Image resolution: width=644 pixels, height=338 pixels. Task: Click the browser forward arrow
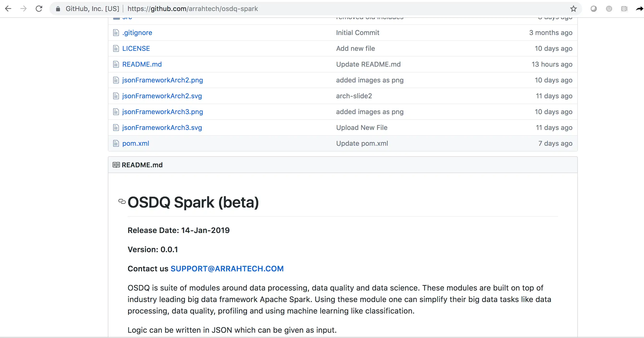point(23,9)
